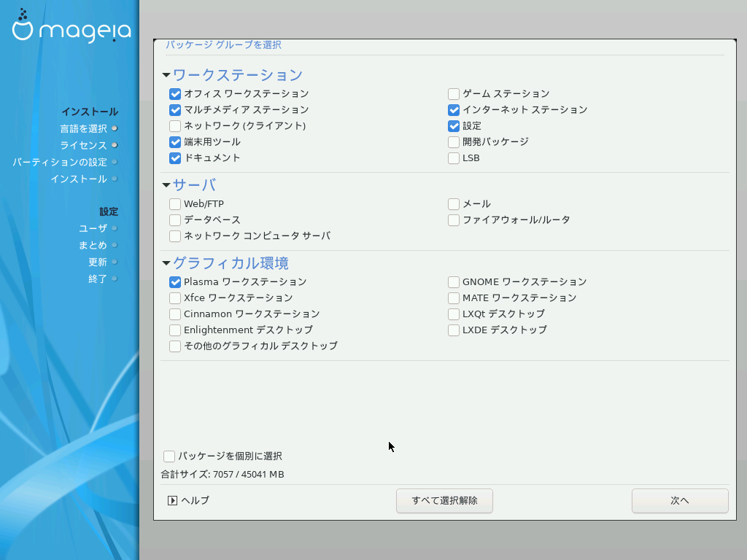Viewport: 747px width, 560px height.
Task: Enable Web/FTP server checkbox
Action: (175, 204)
